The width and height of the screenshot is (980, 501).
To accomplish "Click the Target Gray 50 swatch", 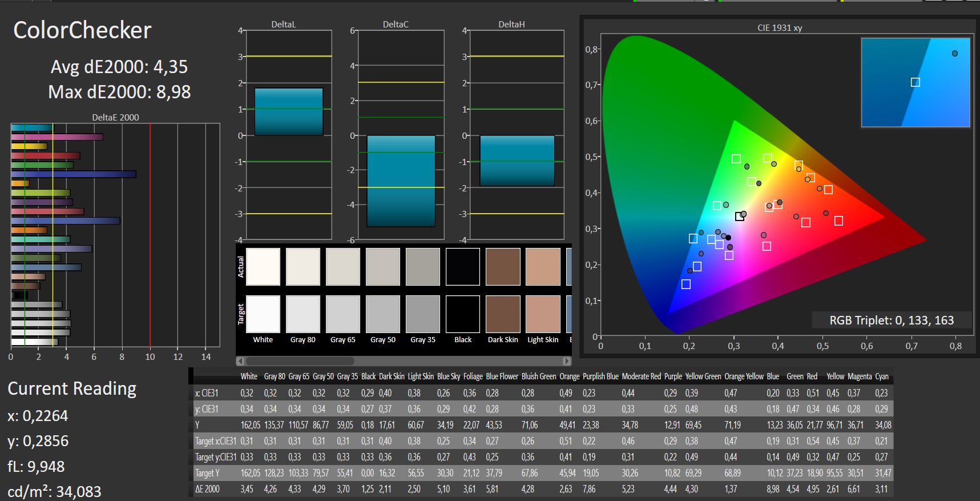I will (383, 314).
